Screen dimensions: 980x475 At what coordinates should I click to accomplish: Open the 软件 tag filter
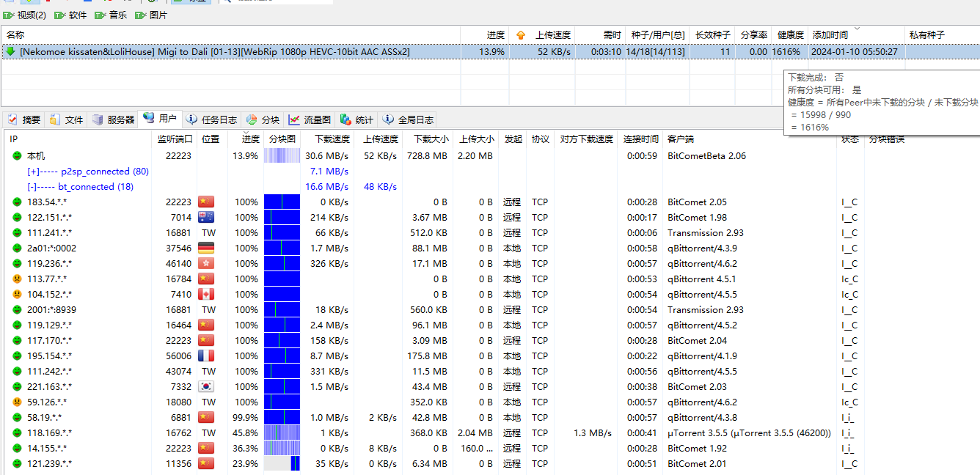point(70,15)
